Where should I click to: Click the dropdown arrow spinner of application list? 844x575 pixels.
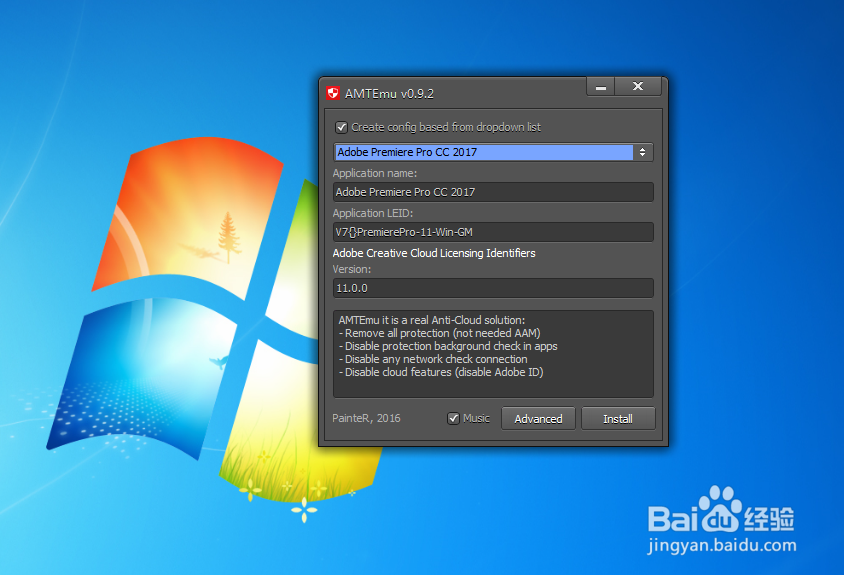pyautogui.click(x=643, y=152)
